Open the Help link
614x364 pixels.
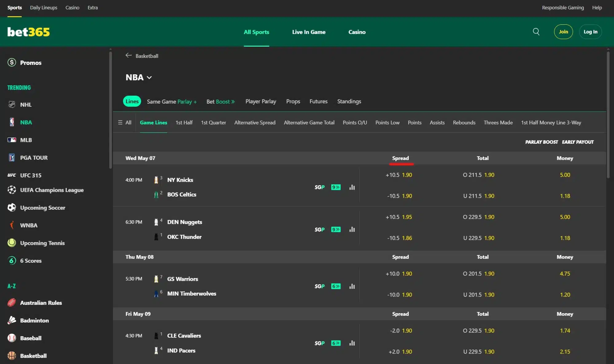[597, 7]
